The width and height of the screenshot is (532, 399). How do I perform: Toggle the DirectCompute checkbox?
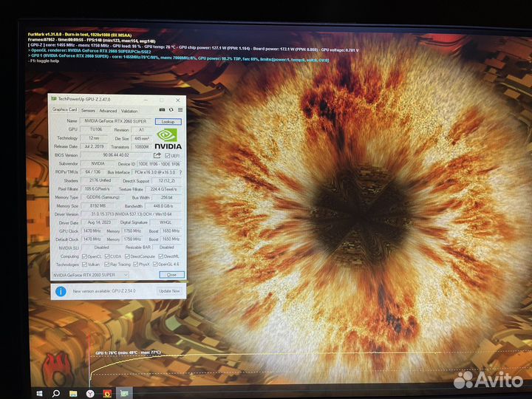(x=128, y=256)
